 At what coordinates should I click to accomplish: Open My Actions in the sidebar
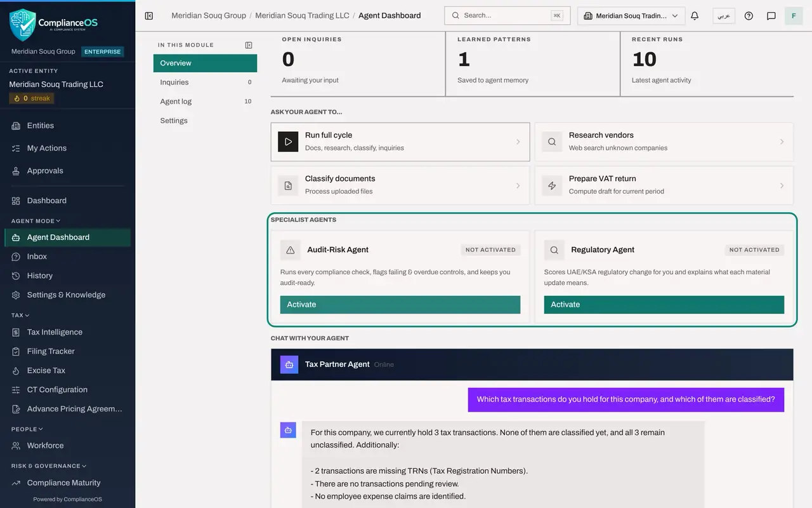(x=67, y=148)
